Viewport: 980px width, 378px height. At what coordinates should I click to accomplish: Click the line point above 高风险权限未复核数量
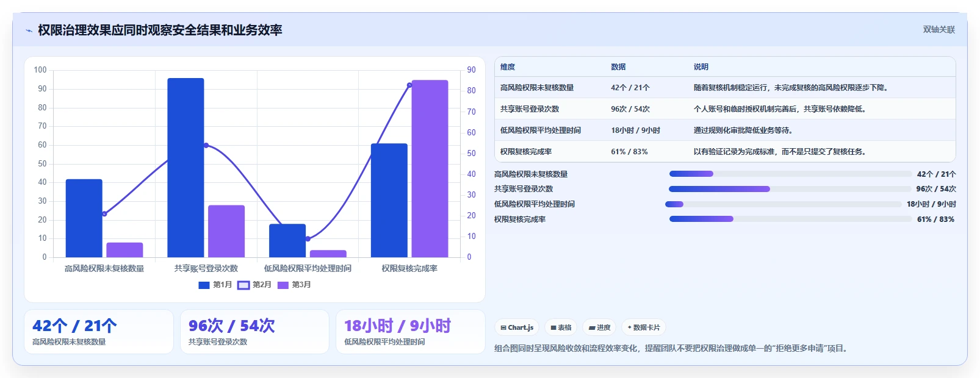pyautogui.click(x=104, y=214)
